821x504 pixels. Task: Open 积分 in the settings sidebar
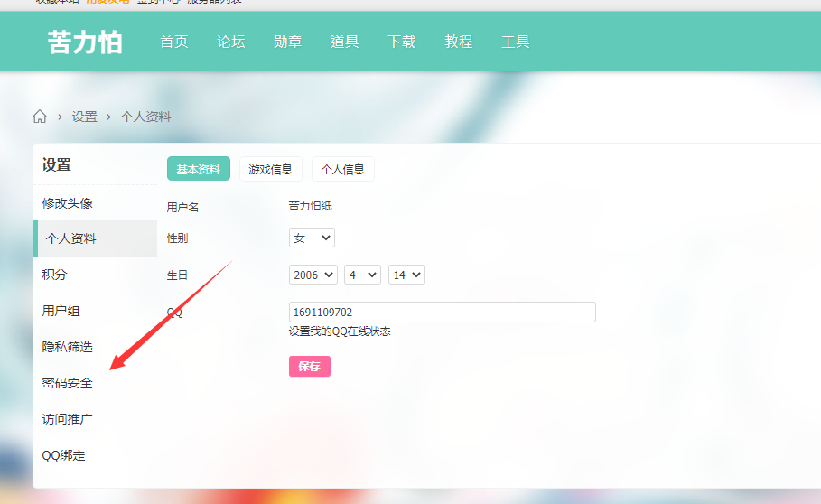click(x=54, y=275)
